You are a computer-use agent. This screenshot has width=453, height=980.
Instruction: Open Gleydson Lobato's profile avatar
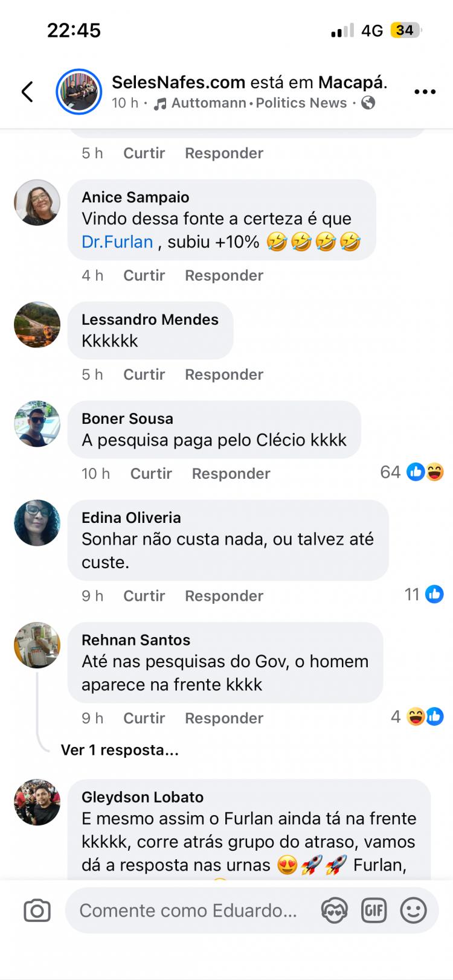pos(37,802)
